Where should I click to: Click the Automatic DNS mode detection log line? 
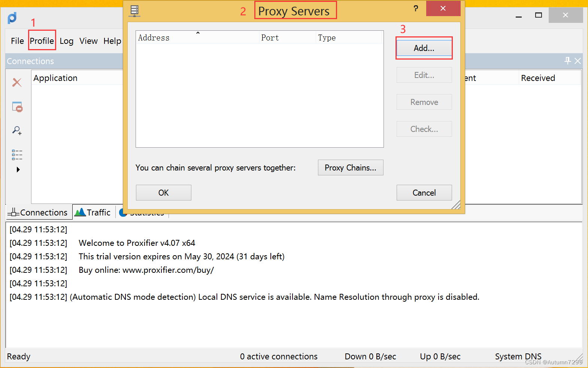[x=275, y=297]
